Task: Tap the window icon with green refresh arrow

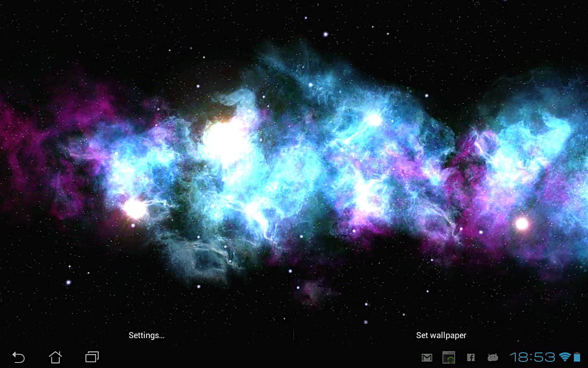Action: pyautogui.click(x=448, y=357)
